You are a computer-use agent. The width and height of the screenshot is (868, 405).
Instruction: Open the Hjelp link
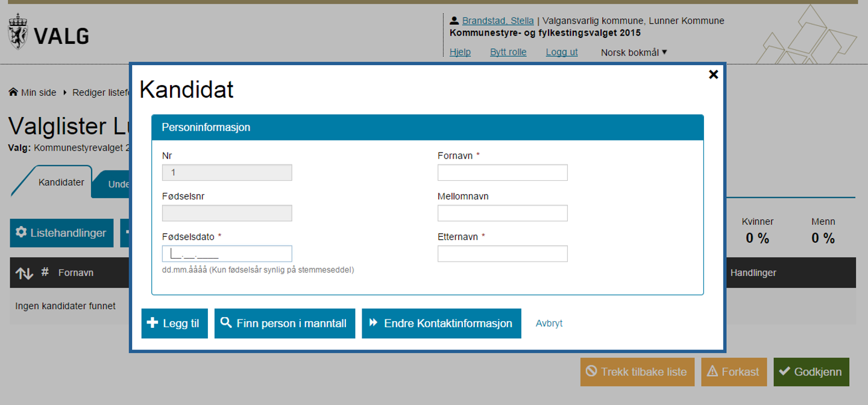(460, 52)
